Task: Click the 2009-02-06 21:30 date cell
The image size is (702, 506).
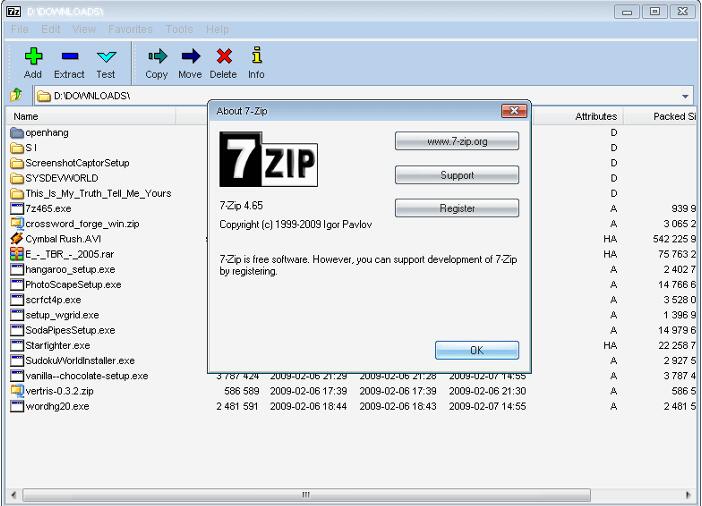Action: tap(488, 391)
